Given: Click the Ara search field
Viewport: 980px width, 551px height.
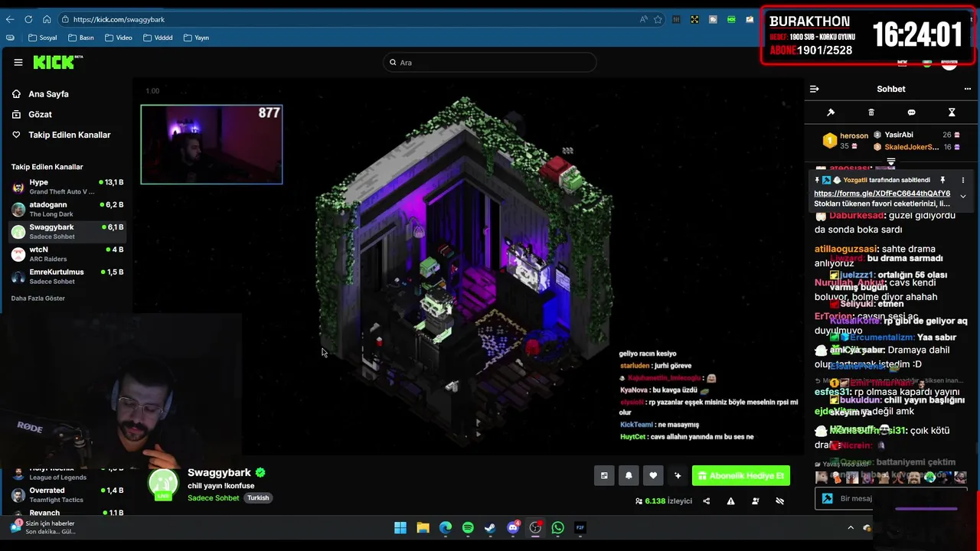Looking at the screenshot, I should tap(490, 63).
